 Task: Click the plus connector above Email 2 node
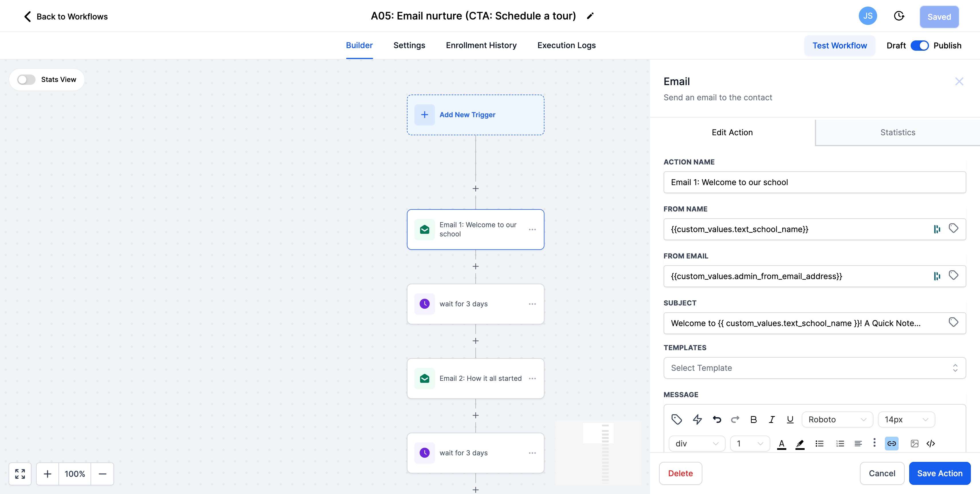[476, 341]
